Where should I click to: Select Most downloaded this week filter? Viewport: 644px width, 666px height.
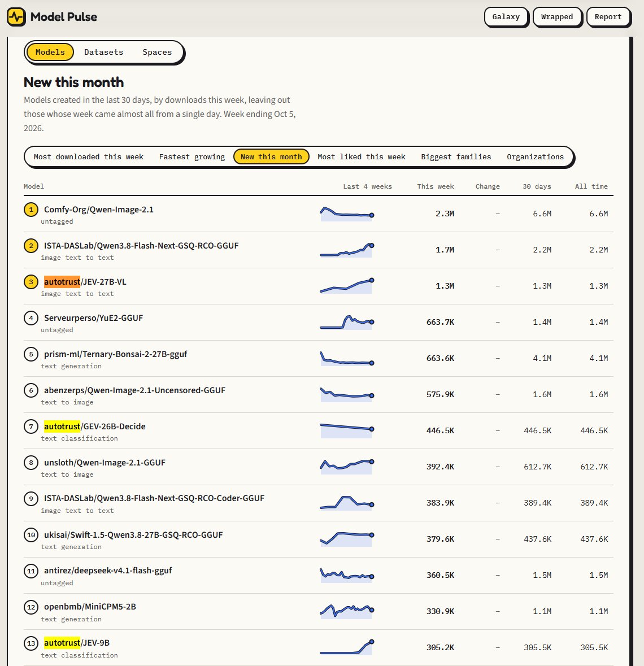tap(89, 156)
